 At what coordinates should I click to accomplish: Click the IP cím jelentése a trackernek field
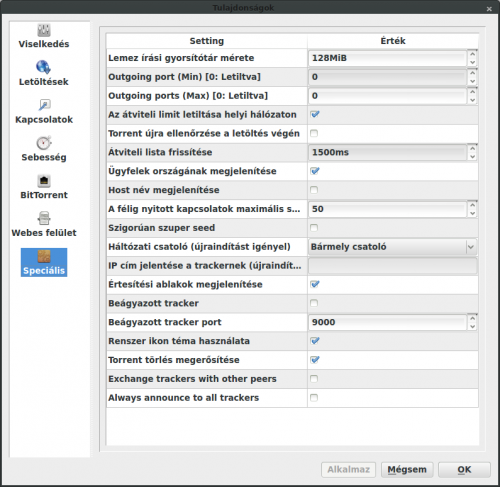(x=393, y=266)
